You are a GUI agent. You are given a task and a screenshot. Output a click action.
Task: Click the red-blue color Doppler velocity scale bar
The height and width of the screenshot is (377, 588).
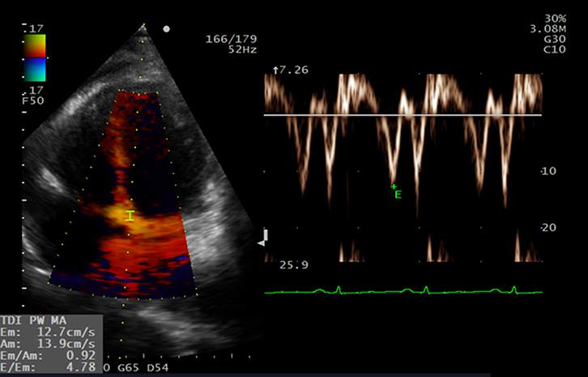click(35, 58)
